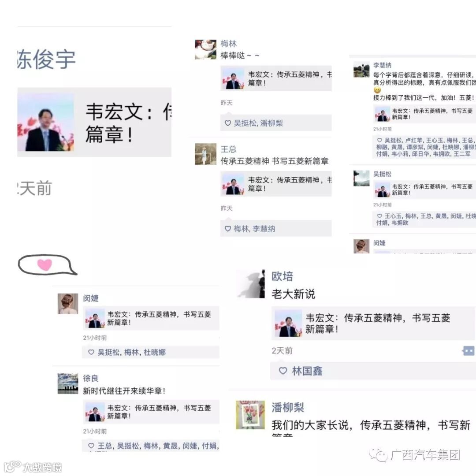Click the 广西汽车集团 WeChat watermark
This screenshot has width=476, height=476.
415,455
